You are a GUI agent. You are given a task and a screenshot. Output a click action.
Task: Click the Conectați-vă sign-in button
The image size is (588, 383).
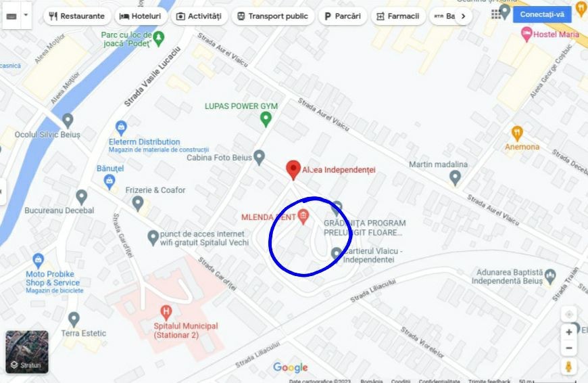(542, 15)
